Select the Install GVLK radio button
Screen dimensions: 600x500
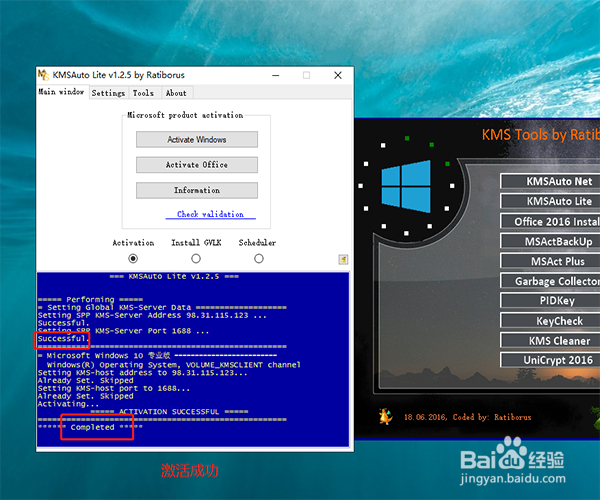tap(196, 259)
